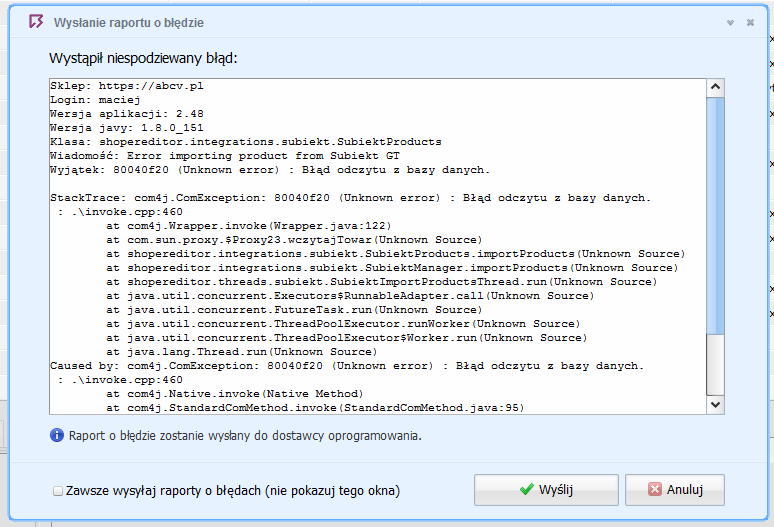Click the 'Wysłanie raportu o błędzie' dialog title
774x527 pixels.
click(x=129, y=23)
